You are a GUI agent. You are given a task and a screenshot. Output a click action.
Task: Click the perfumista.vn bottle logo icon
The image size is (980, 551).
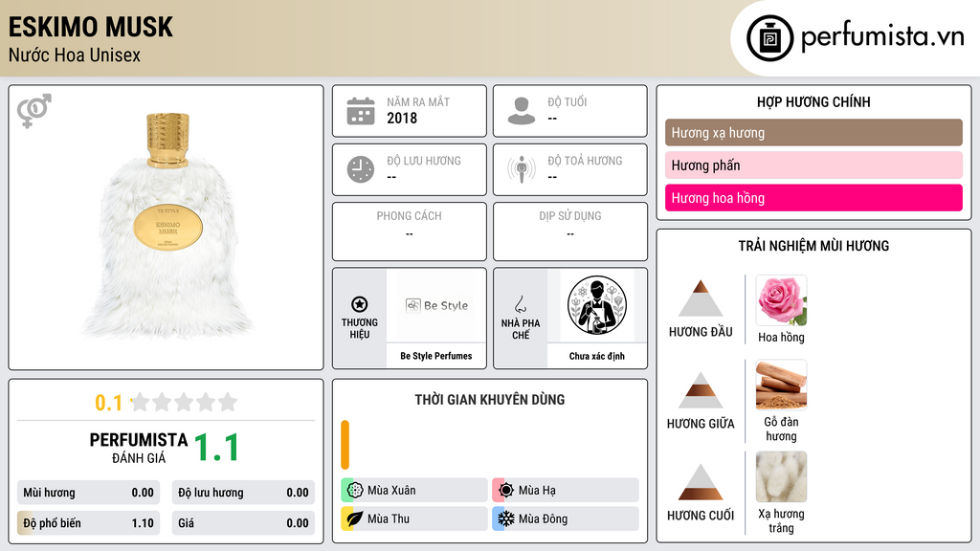pyautogui.click(x=769, y=38)
